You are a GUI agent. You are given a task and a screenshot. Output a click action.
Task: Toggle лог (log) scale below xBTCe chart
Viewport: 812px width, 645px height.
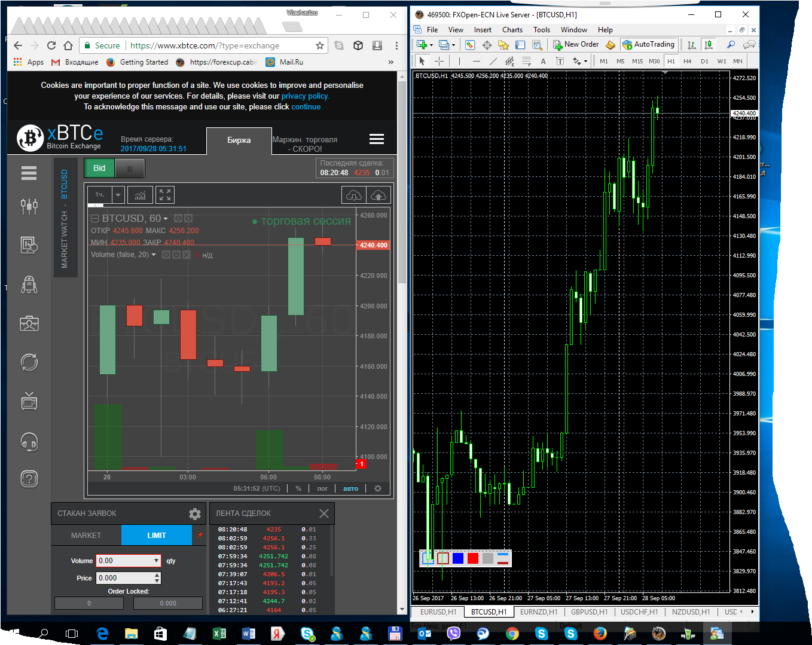pyautogui.click(x=322, y=488)
